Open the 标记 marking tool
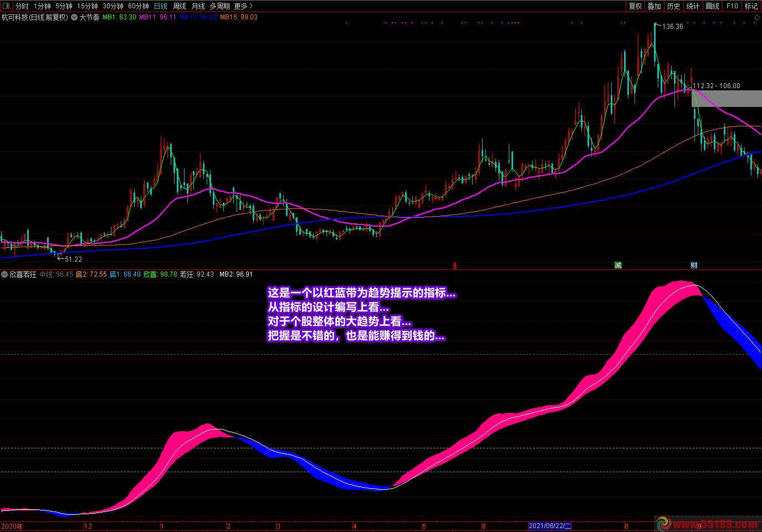Viewport: 762px width, 532px height. pos(751,6)
